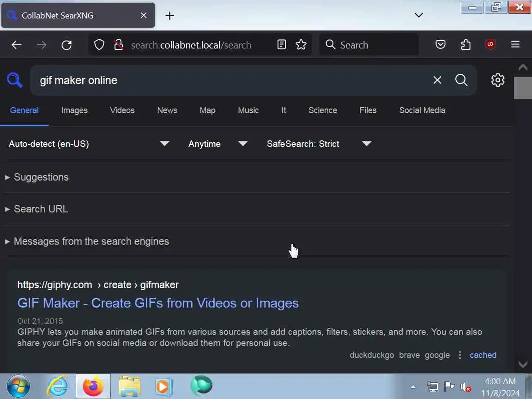Image resolution: width=532 pixels, height=399 pixels.
Task: Click the browser address bar URL
Action: [x=191, y=45]
